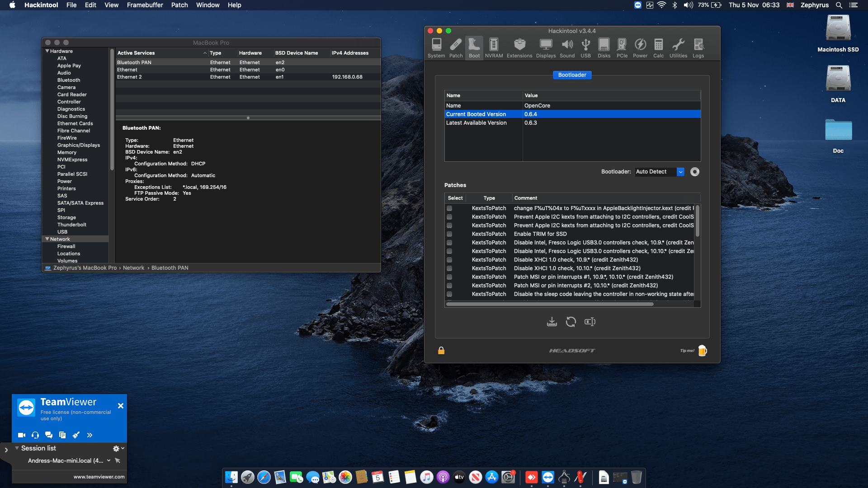
Task: Open the Utilities section in Hackintool
Action: pos(678,48)
